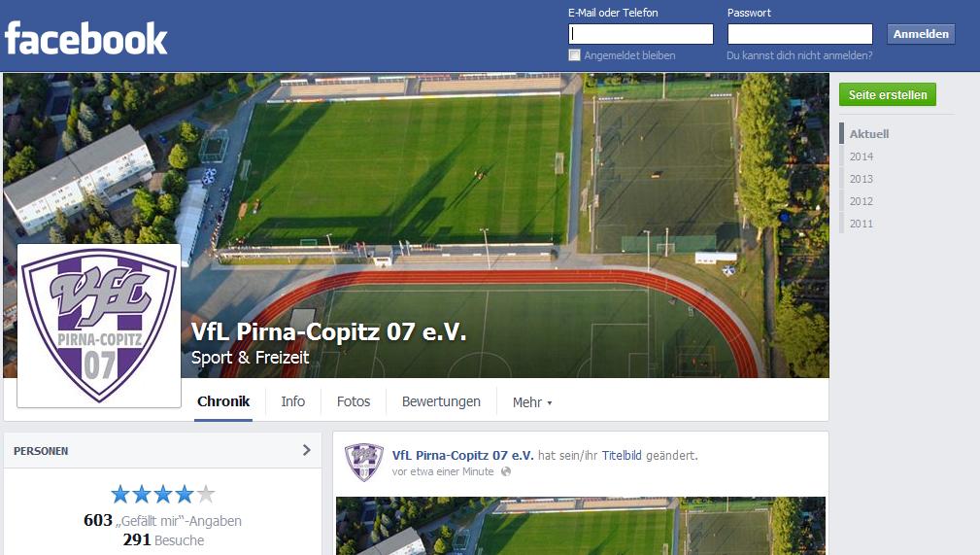Toggle the Angemeldet bleiben checkbox

tap(574, 55)
